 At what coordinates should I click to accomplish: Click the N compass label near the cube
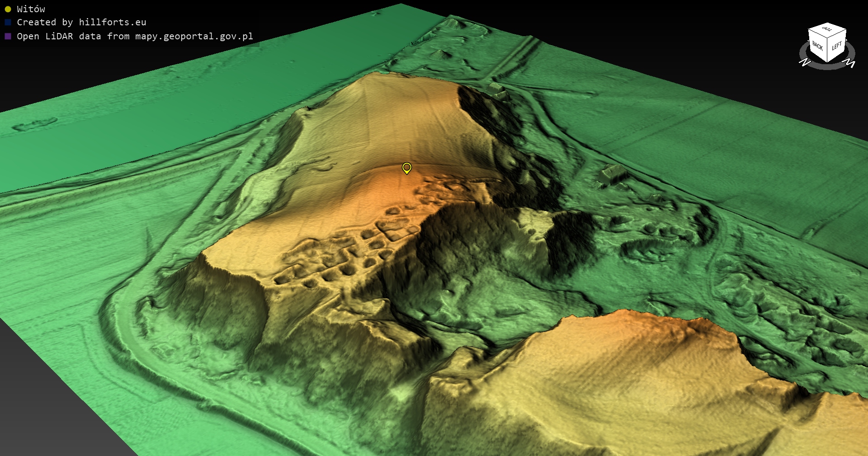coord(805,62)
